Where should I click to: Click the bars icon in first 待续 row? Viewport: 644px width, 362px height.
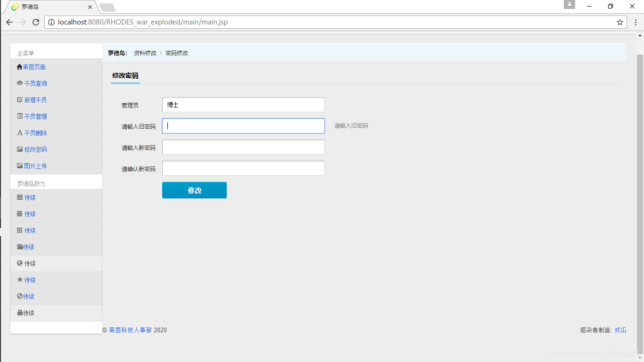[x=20, y=197]
